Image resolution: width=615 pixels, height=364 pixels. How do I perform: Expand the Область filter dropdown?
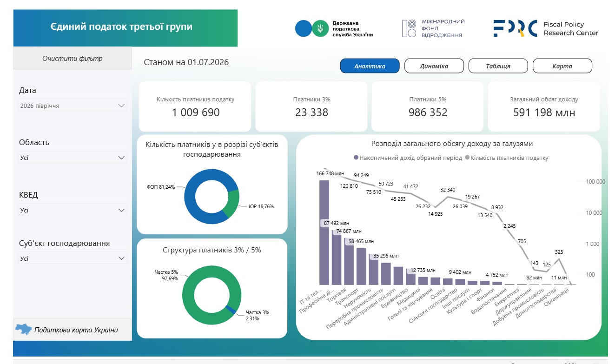pos(73,158)
